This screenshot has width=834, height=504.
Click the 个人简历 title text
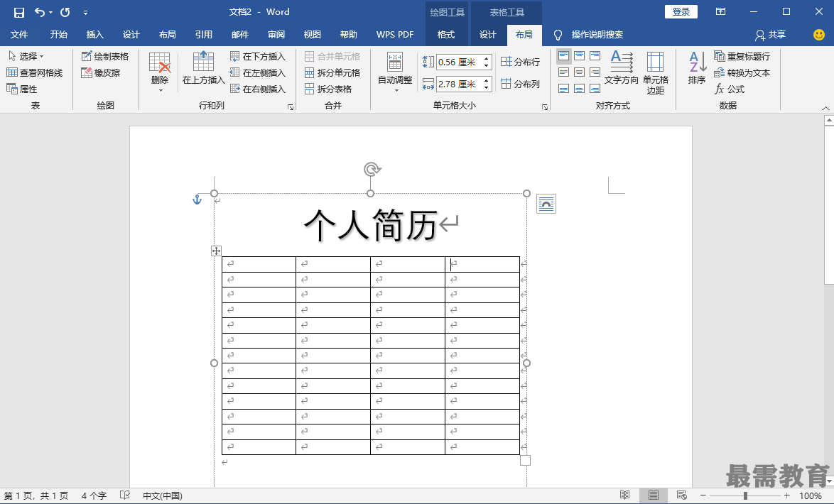(x=371, y=225)
